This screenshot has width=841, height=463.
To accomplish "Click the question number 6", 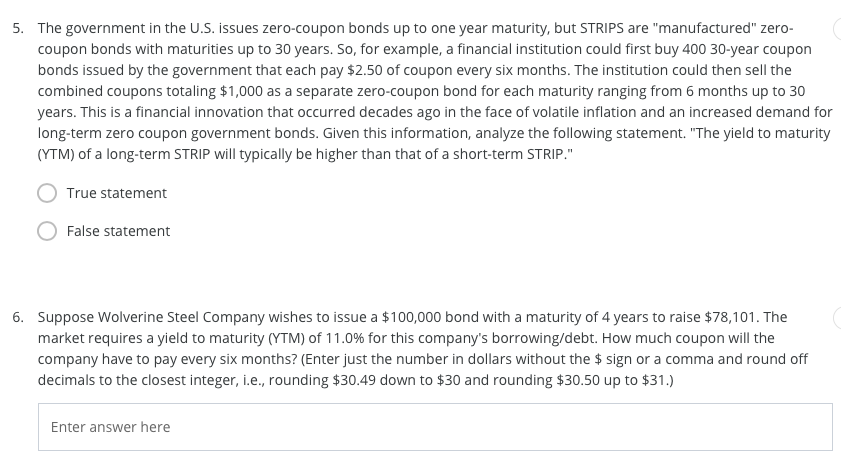I will pos(18,318).
